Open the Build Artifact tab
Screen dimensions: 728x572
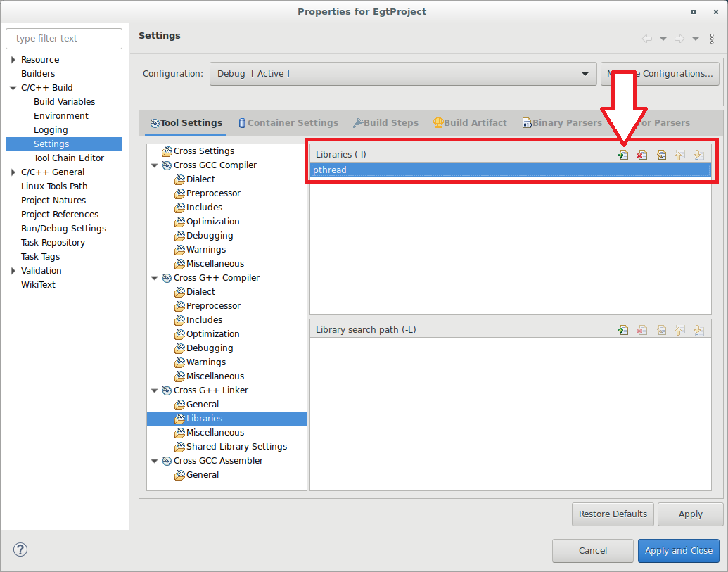(470, 123)
